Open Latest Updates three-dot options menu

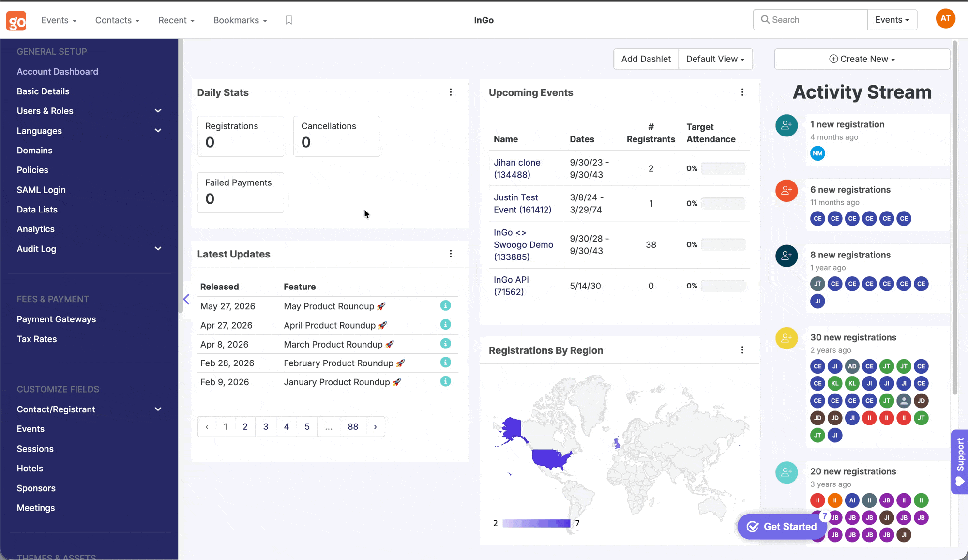coord(451,254)
